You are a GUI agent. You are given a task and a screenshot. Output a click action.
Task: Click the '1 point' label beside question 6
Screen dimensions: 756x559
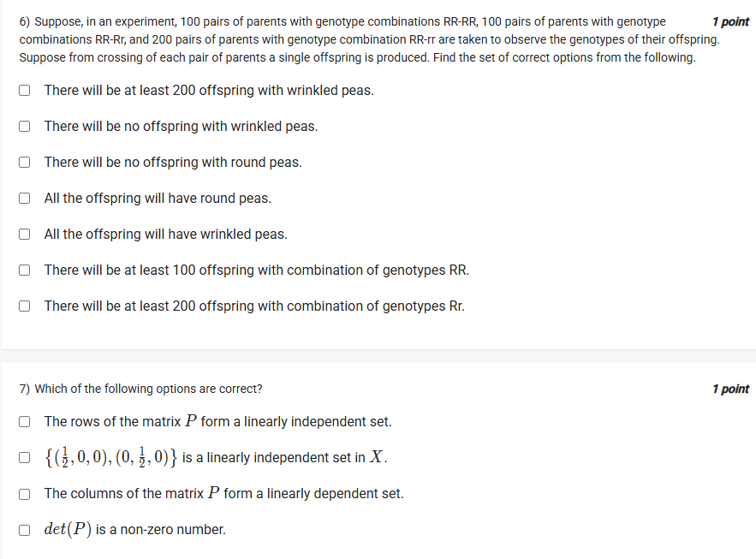[x=730, y=21]
